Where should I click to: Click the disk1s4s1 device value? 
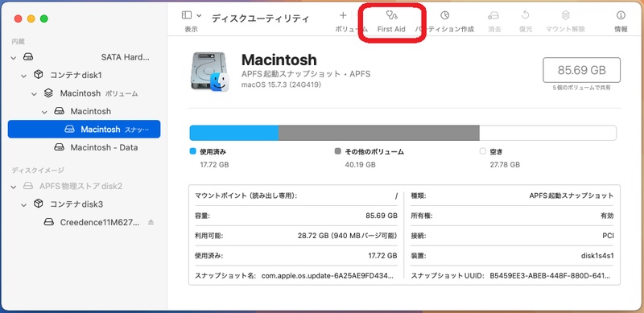(597, 256)
